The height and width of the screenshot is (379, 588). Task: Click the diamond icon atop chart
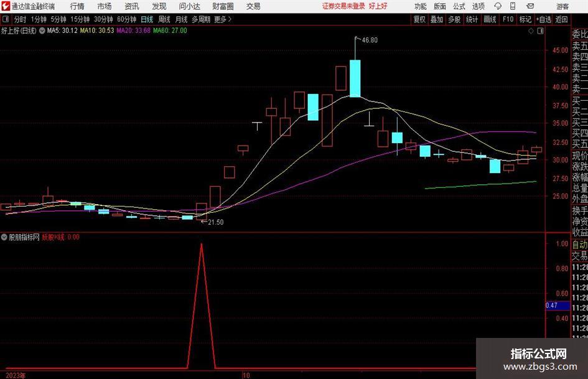(531, 31)
